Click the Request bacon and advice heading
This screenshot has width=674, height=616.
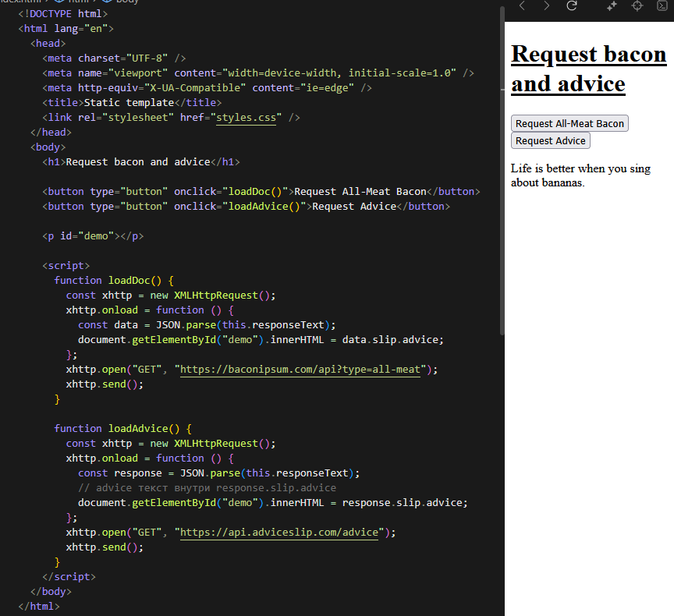tap(588, 69)
